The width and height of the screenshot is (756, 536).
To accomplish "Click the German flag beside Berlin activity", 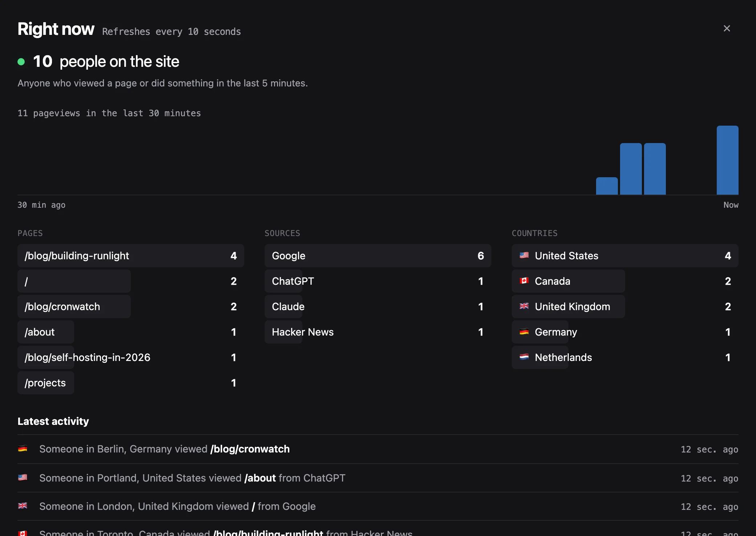I will [x=23, y=449].
